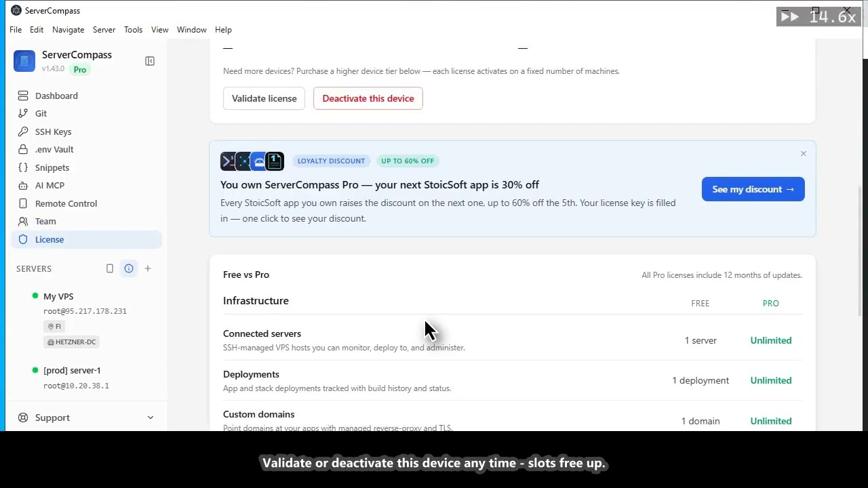Add a server with plus icon
Screen dimensions: 868x488
tap(148, 268)
